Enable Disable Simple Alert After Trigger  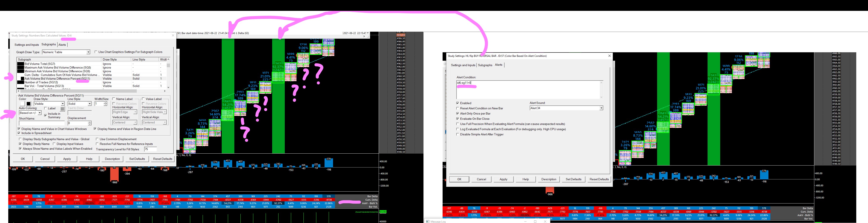(x=458, y=134)
